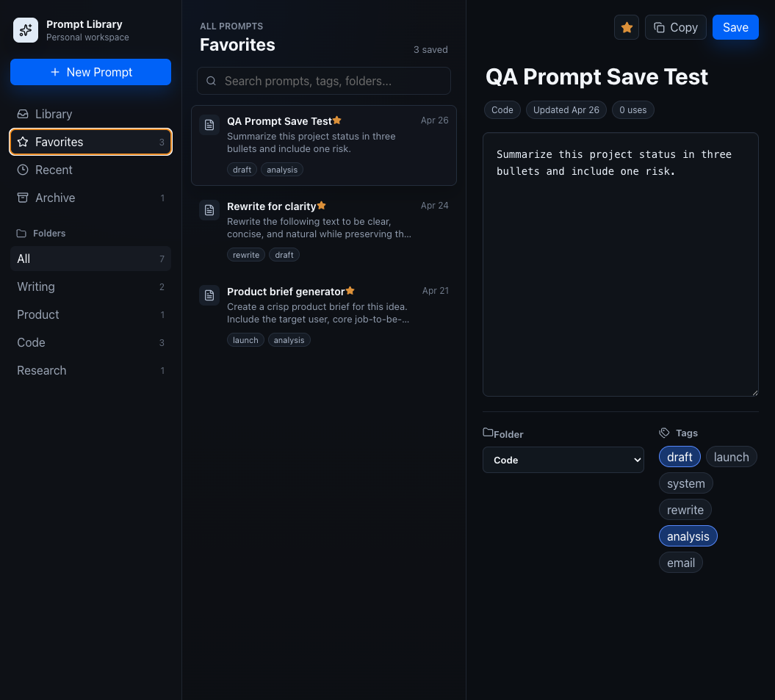
Task: Enable the launch tag
Action: (731, 457)
